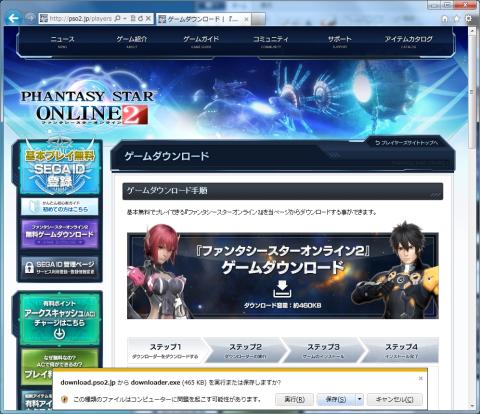Click the stop (X) icon in address bar
This screenshot has width=480, height=414.
point(149,19)
